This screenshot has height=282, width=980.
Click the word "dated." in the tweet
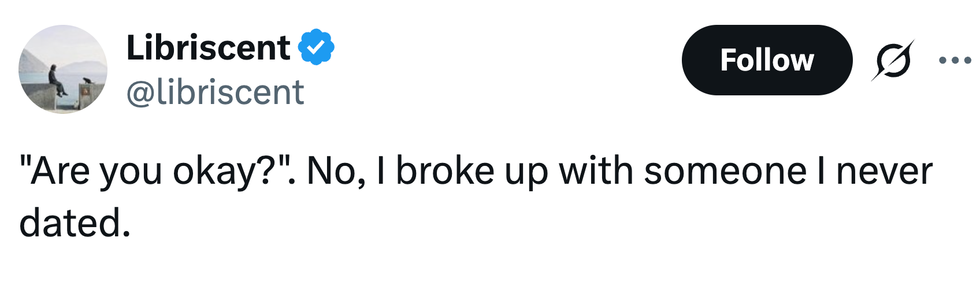[x=75, y=223]
